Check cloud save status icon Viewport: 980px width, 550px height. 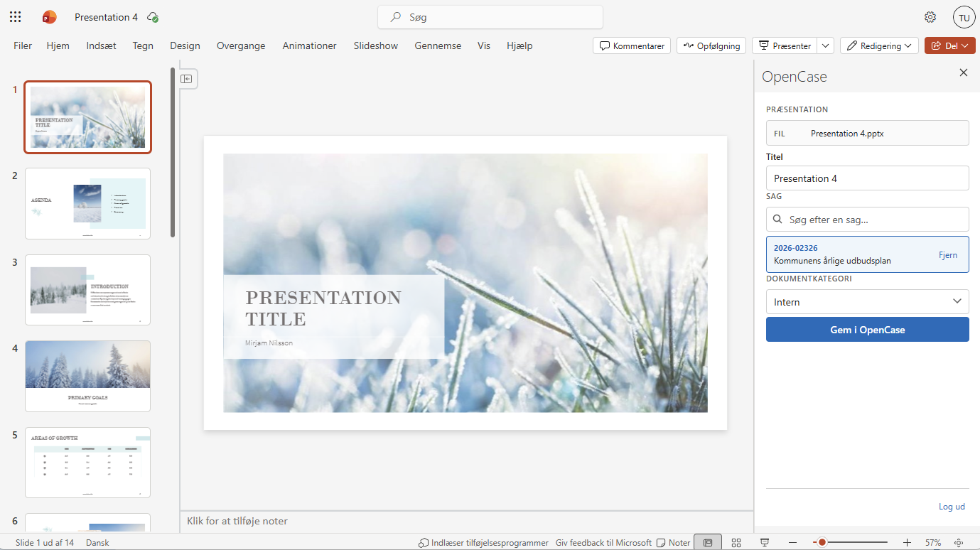tap(152, 17)
